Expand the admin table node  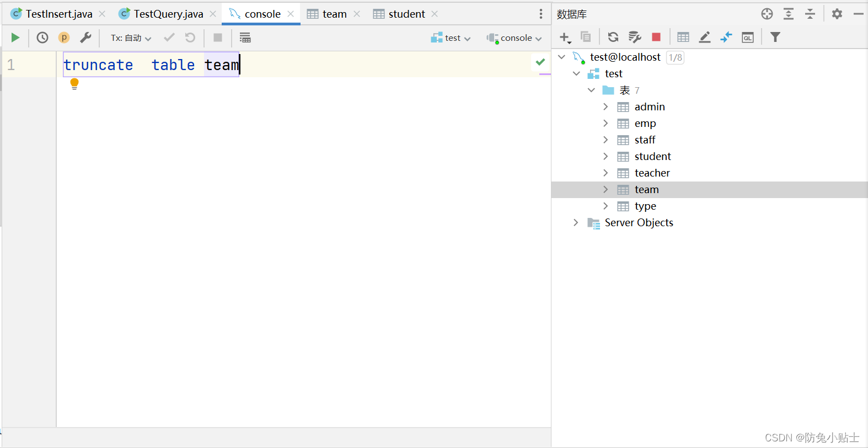coord(606,106)
